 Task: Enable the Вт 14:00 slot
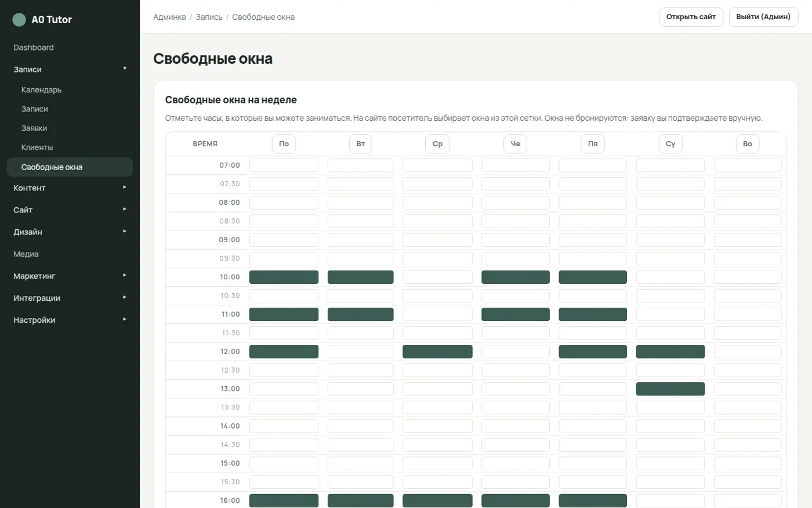tap(361, 426)
